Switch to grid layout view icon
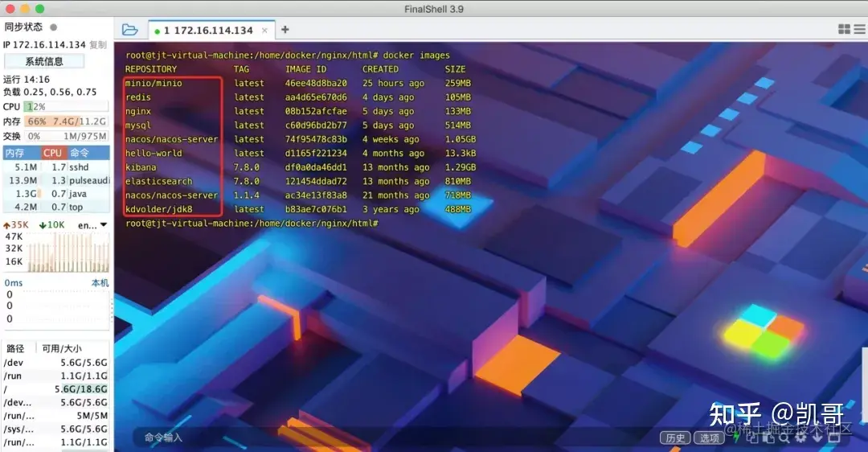868x452 pixels. click(844, 30)
